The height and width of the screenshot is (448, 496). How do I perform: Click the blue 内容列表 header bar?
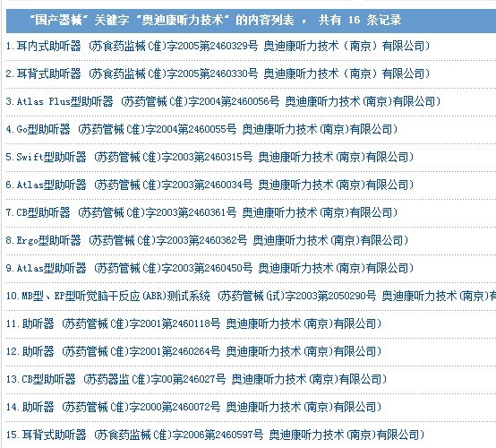252,21
